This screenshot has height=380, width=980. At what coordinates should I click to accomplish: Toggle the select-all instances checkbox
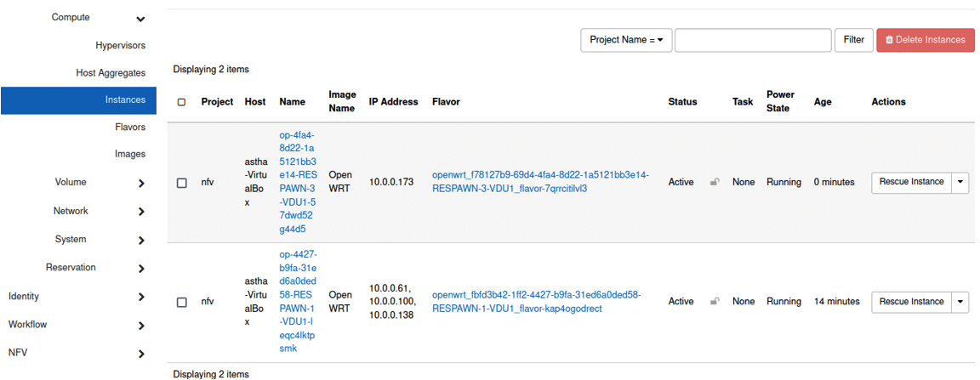pos(181,102)
